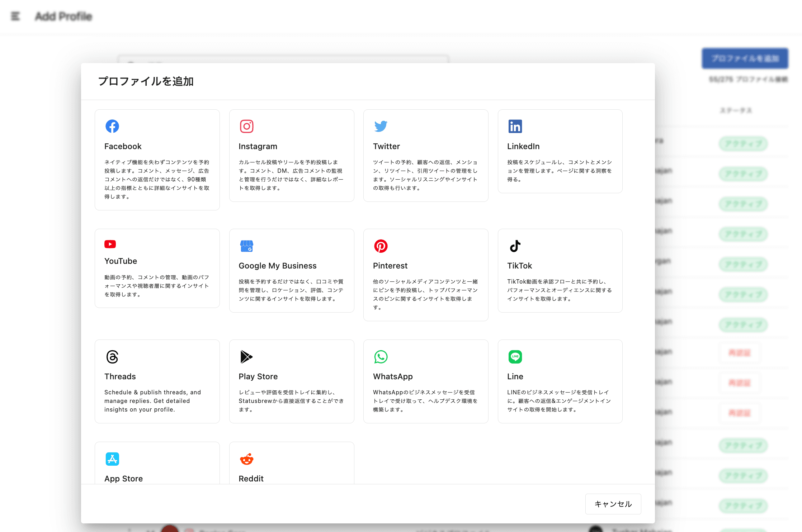Click the WhatsApp logo icon

coord(381,357)
